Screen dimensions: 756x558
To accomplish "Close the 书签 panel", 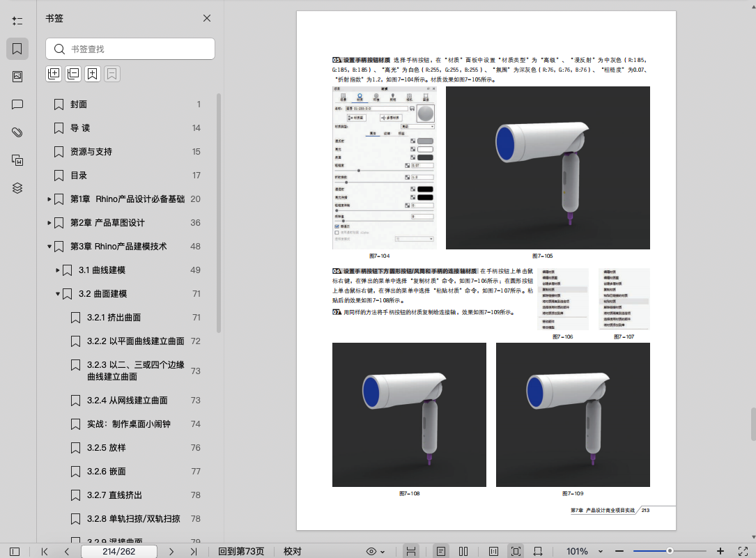I will point(207,18).
